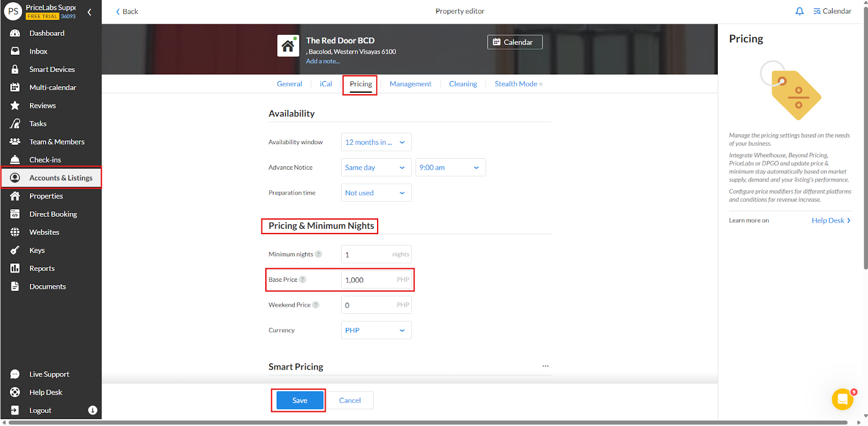Switch to the Management tab
This screenshot has height=426, width=868.
click(x=410, y=84)
